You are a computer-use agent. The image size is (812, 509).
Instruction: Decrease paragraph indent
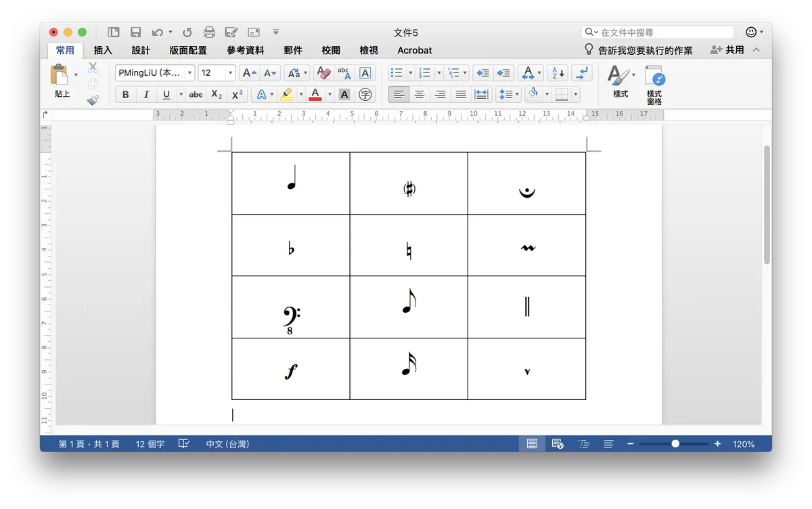482,73
